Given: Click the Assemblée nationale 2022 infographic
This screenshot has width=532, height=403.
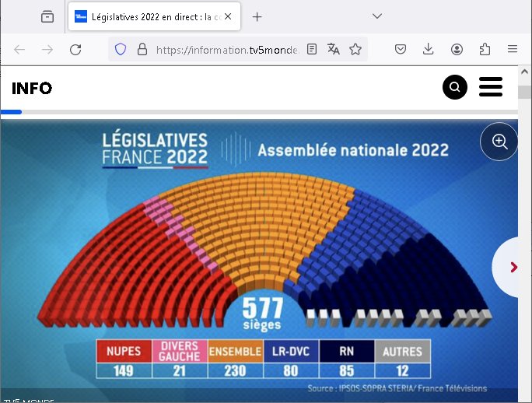Looking at the screenshot, I should [259, 261].
